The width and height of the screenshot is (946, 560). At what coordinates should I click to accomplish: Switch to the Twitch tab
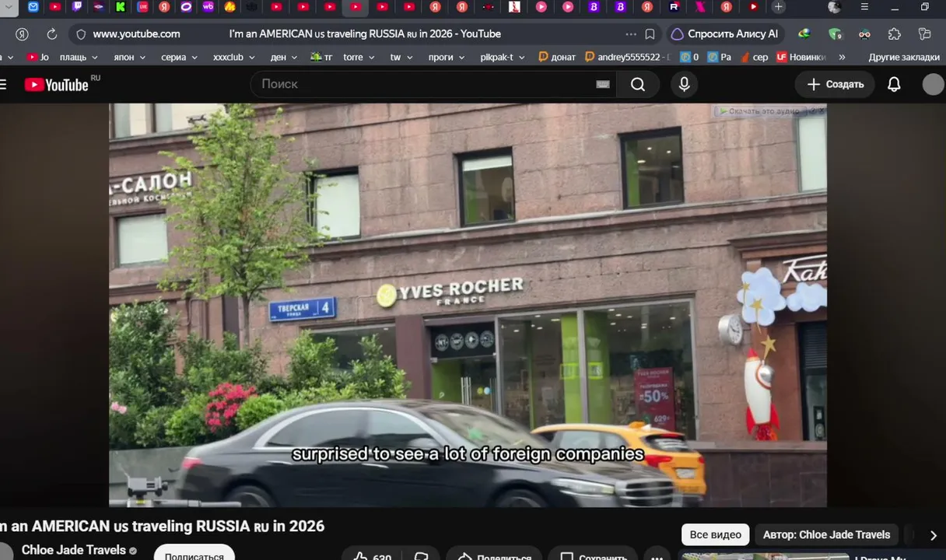pyautogui.click(x=77, y=7)
